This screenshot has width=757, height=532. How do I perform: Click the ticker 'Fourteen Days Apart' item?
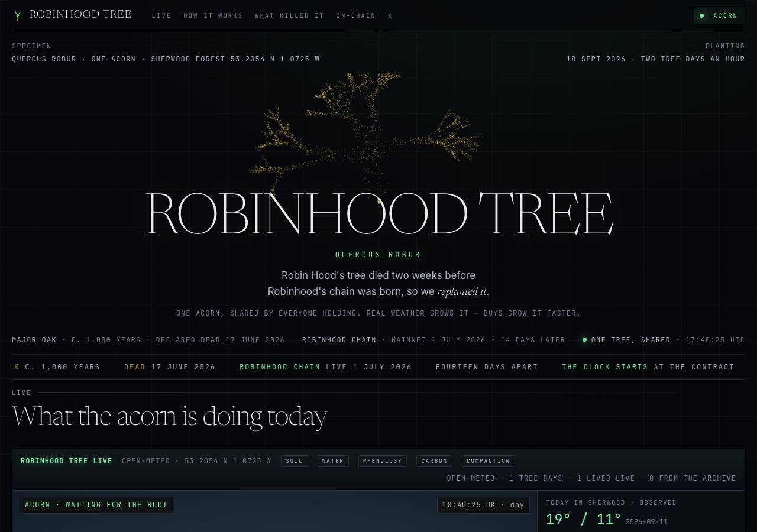pyautogui.click(x=487, y=367)
